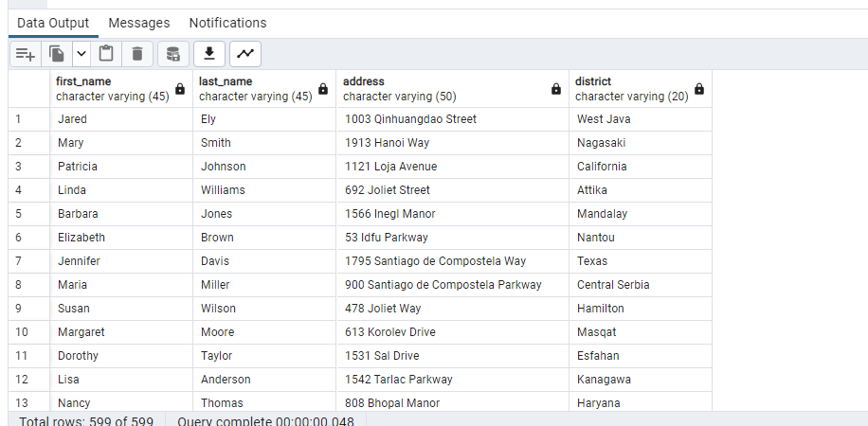Click the Download results icon
This screenshot has height=426, width=868.
(x=209, y=54)
